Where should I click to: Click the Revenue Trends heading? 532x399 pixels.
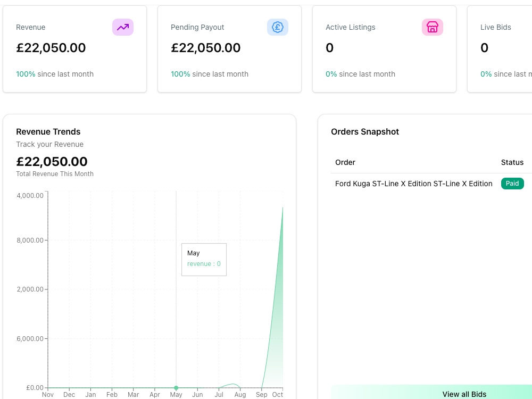(48, 131)
